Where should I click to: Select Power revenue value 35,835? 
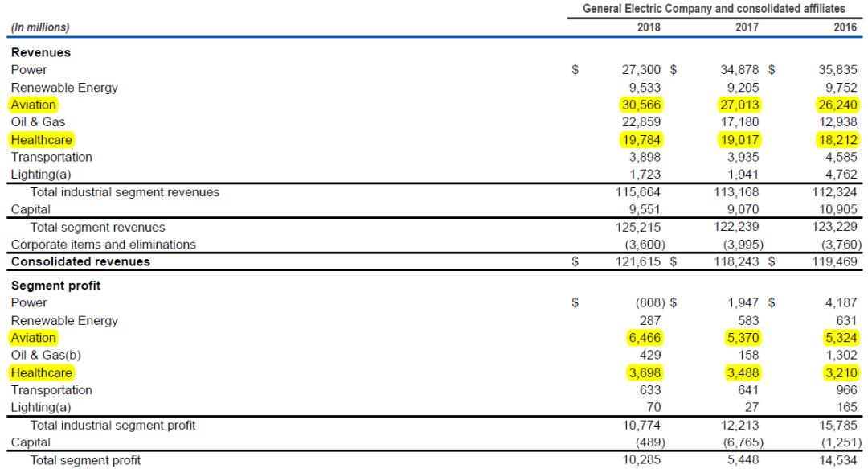tap(838, 70)
